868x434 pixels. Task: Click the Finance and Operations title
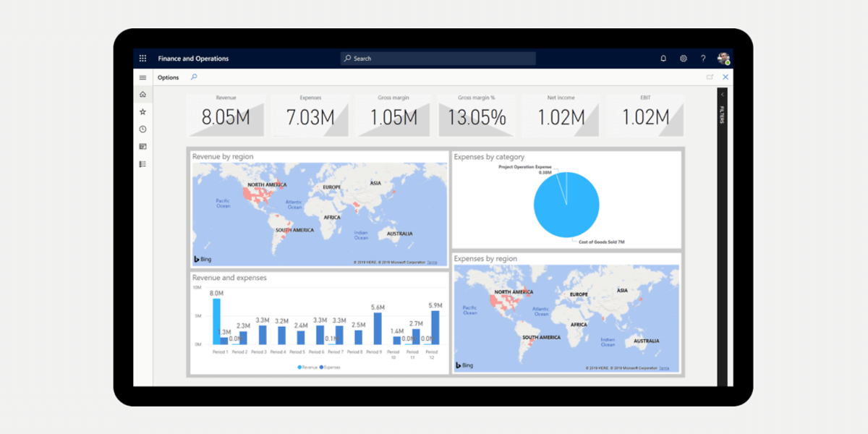(193, 59)
